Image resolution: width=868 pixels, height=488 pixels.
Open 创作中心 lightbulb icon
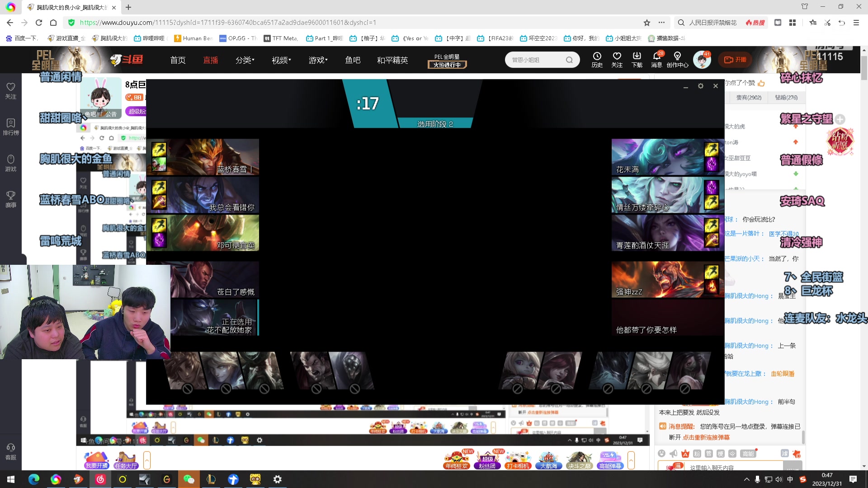click(677, 60)
